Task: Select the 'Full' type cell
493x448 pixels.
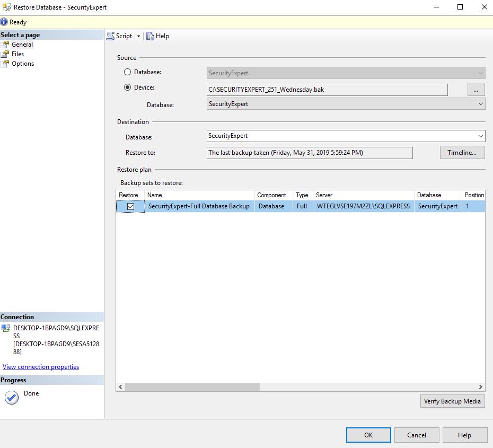Action: tap(303, 207)
